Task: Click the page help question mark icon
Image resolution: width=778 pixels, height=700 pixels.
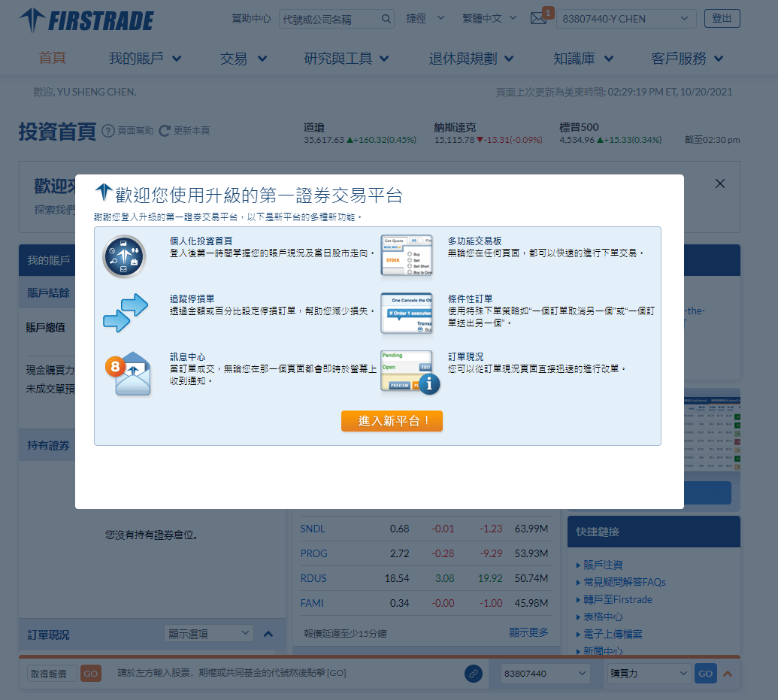Action: (108, 131)
